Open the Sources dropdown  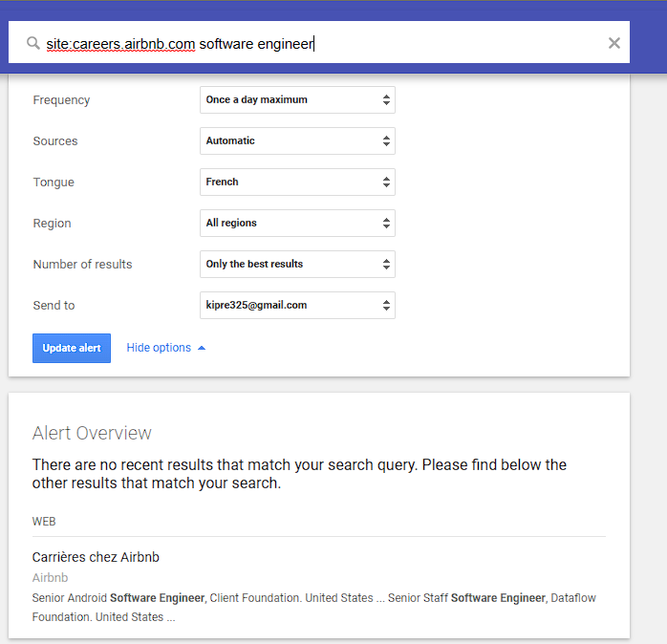click(296, 141)
